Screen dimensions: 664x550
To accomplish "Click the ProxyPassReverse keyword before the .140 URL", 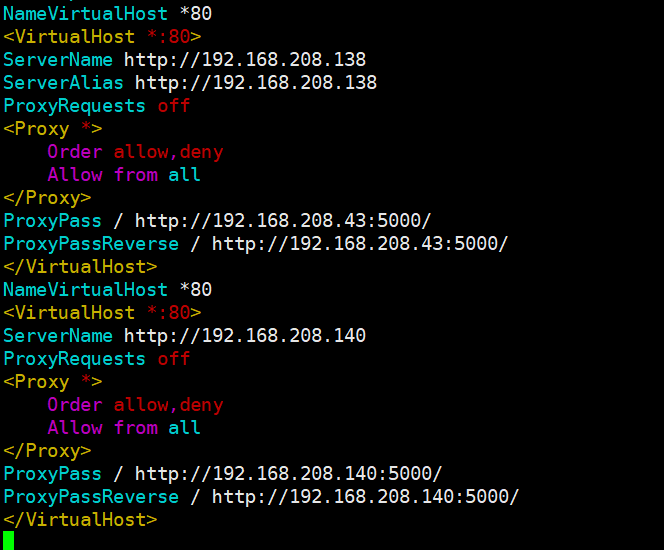I will (x=91, y=497).
